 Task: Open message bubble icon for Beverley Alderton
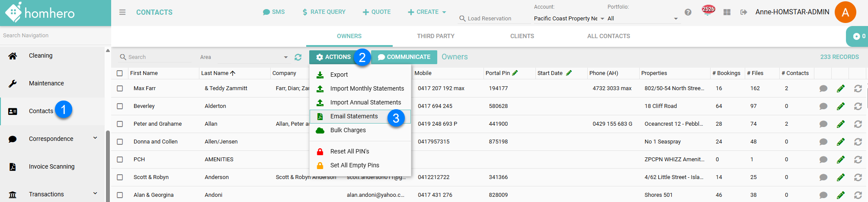pyautogui.click(x=823, y=106)
